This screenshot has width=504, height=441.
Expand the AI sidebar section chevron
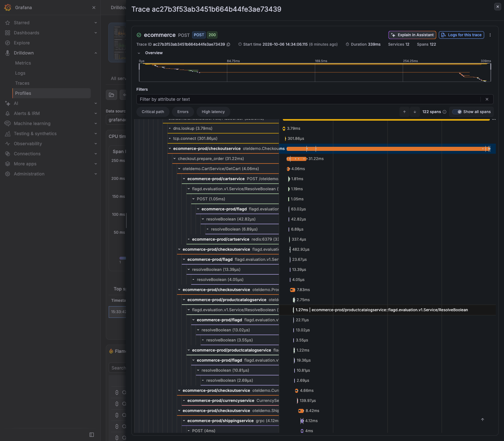96,103
